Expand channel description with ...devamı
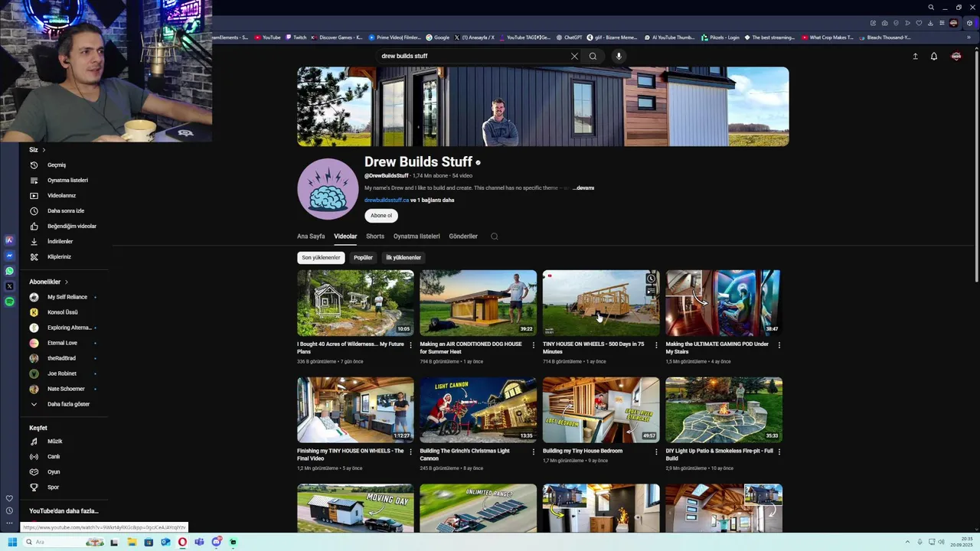 (583, 188)
